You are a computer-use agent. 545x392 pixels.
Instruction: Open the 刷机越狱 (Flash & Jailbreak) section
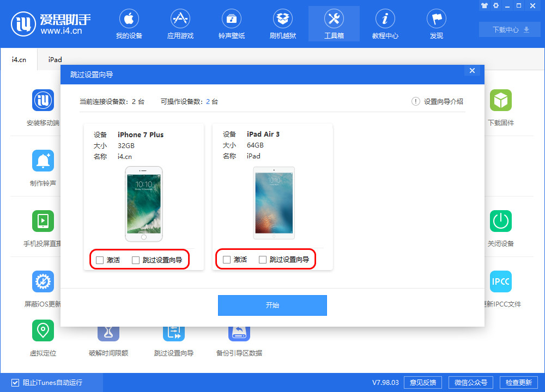[282, 23]
